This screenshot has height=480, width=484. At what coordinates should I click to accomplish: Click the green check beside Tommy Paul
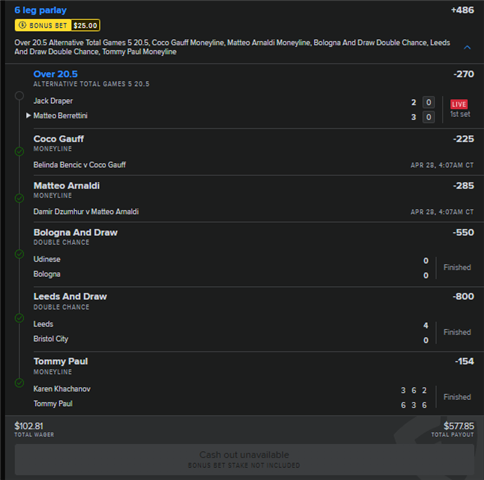(x=19, y=383)
